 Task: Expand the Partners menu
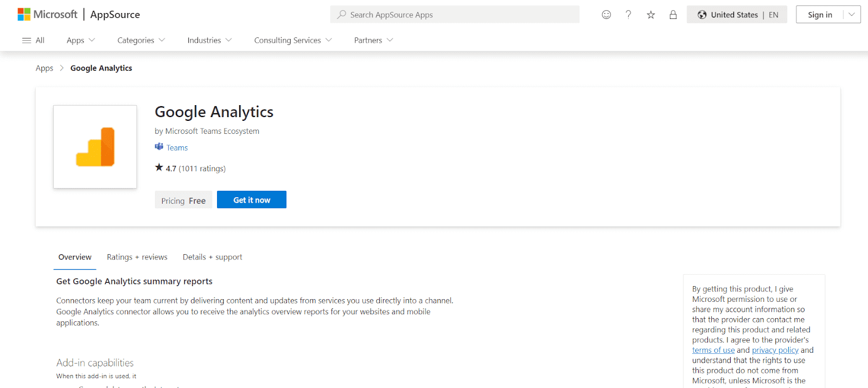374,40
